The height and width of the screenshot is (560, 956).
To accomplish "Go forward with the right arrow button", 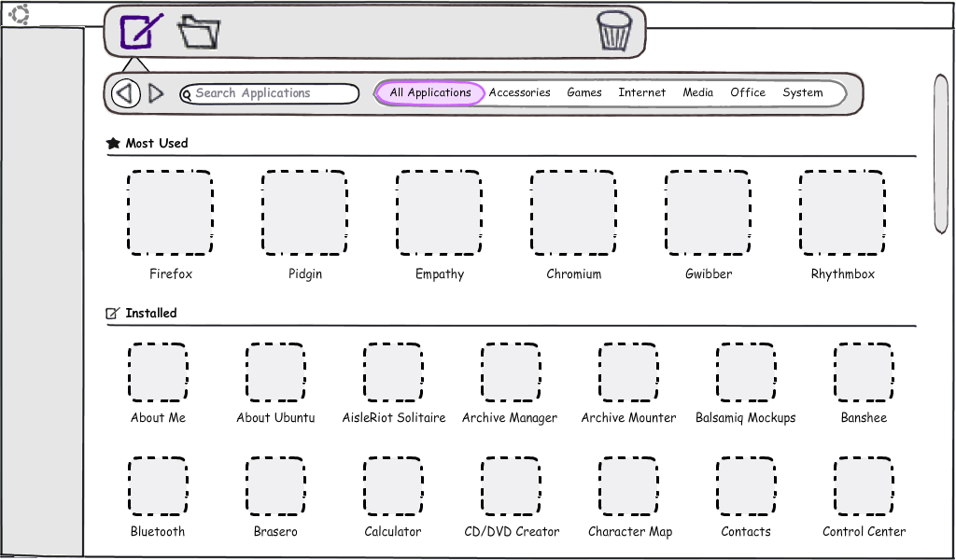I will (x=156, y=93).
